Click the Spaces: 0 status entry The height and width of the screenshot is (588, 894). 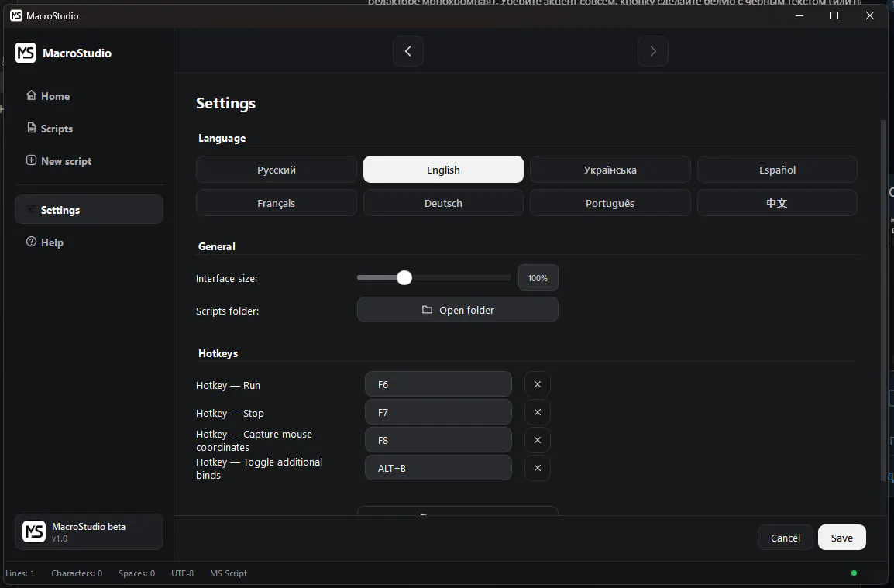click(137, 573)
